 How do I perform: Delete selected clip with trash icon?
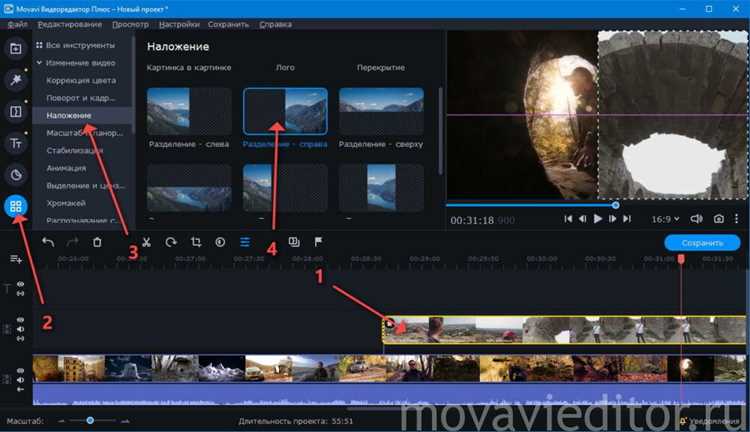click(x=97, y=242)
